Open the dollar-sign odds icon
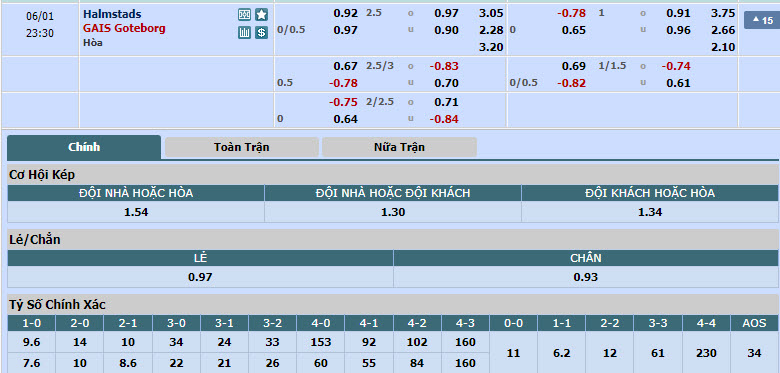780x373 pixels. pos(262,33)
